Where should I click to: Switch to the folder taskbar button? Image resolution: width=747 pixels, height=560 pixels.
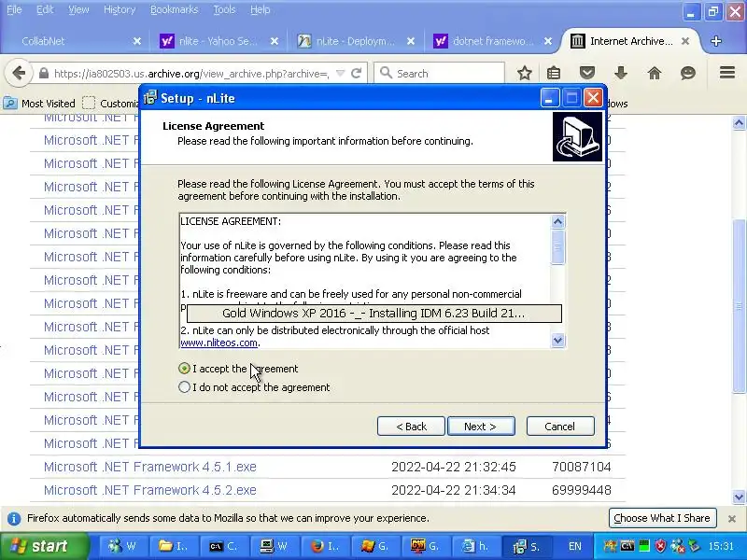tap(174, 546)
